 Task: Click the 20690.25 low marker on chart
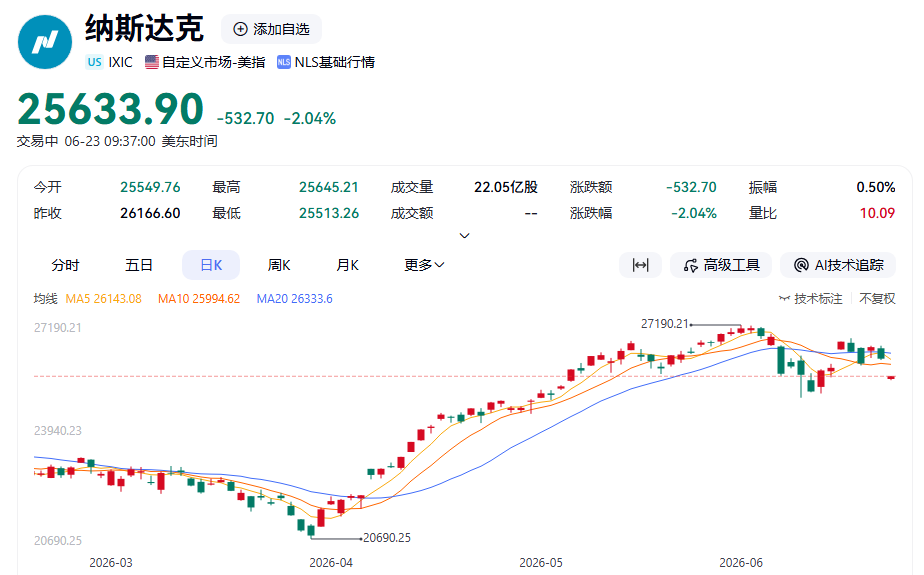387,538
